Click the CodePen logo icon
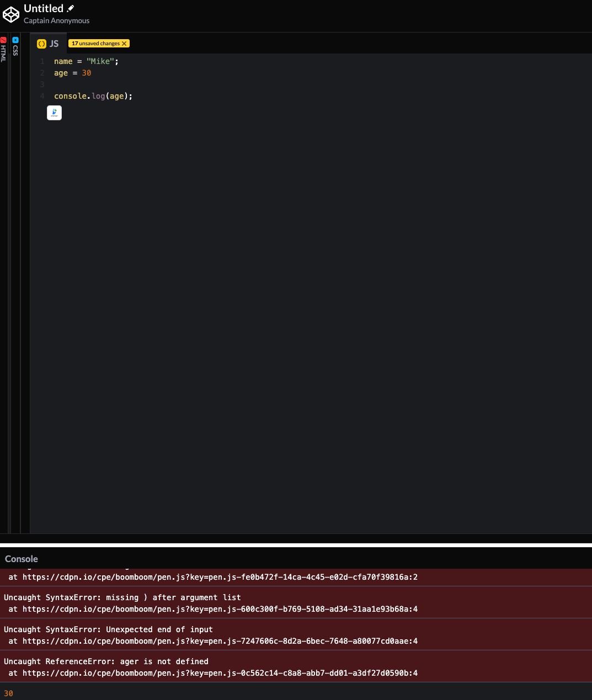 (11, 14)
